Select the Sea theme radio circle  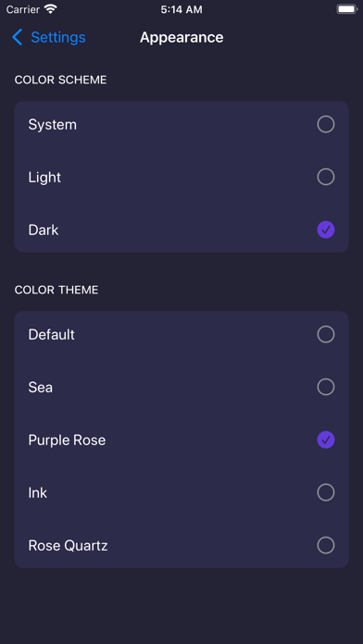pos(326,387)
